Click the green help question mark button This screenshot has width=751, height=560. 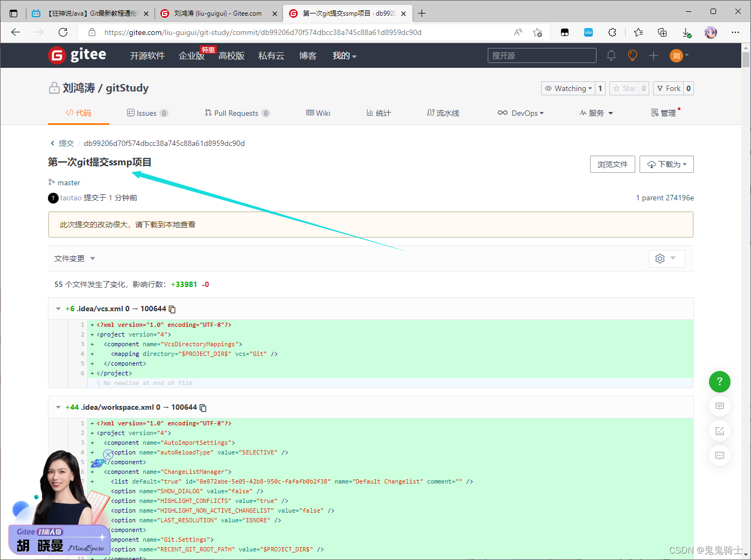tap(720, 382)
